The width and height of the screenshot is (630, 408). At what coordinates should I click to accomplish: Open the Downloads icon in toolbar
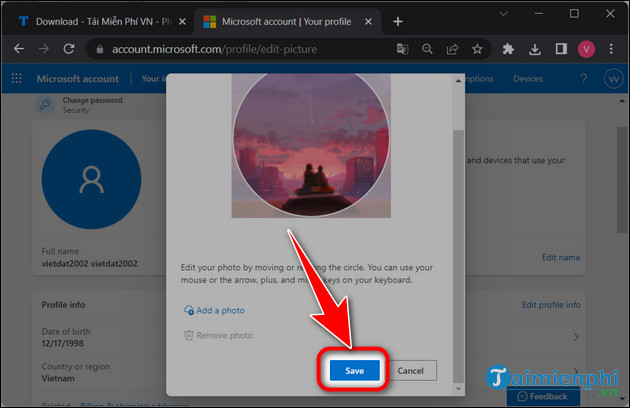534,49
